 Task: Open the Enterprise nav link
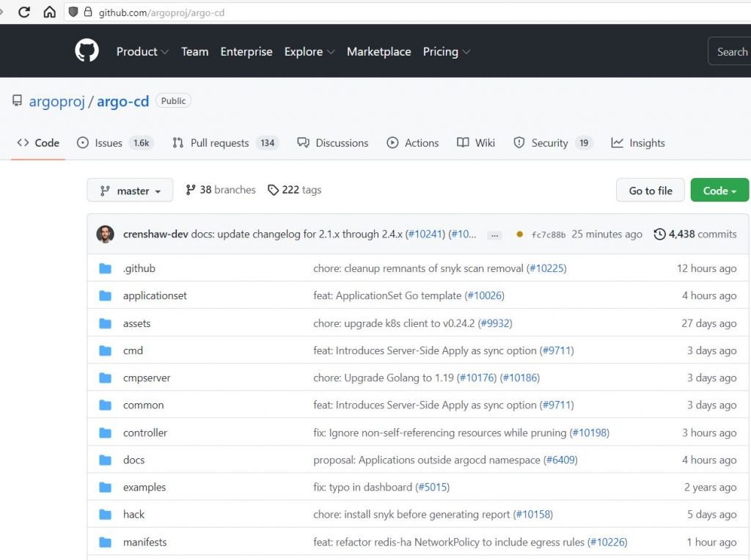point(246,52)
